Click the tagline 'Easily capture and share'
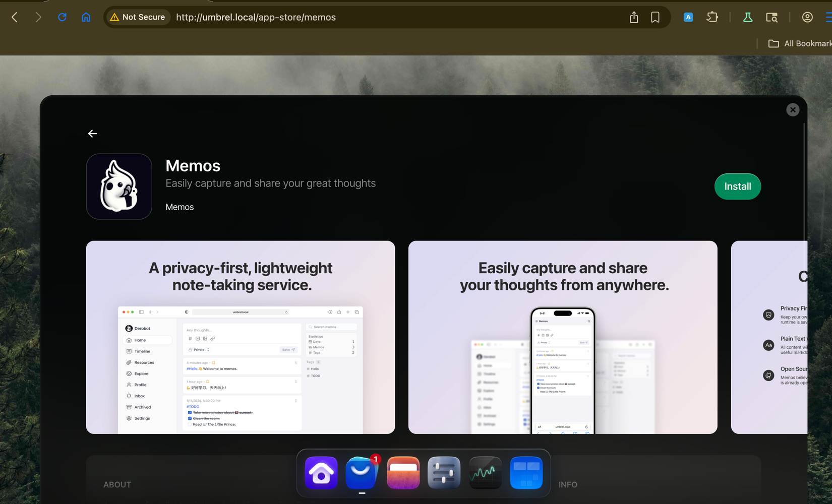 pyautogui.click(x=270, y=183)
